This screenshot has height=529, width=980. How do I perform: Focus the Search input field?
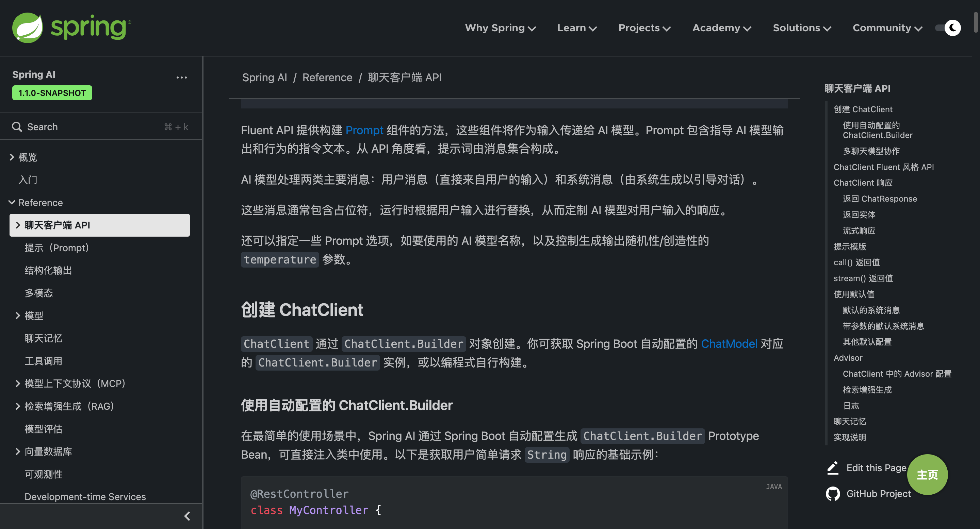[101, 126]
